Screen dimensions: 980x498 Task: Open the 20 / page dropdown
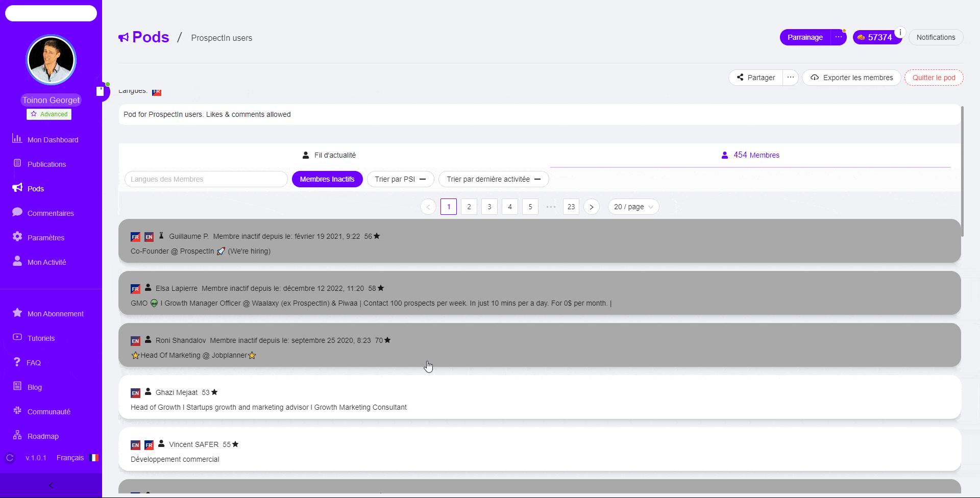[x=633, y=207]
